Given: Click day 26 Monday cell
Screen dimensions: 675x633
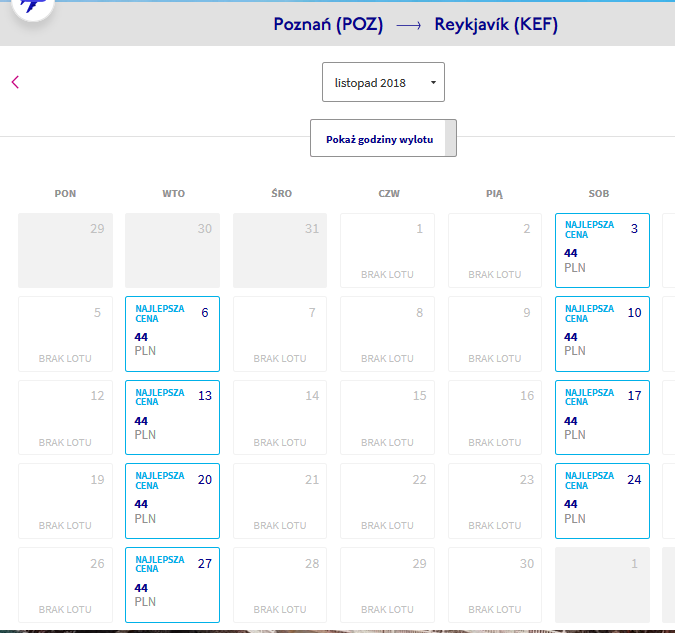Looking at the screenshot, I should click(65, 585).
